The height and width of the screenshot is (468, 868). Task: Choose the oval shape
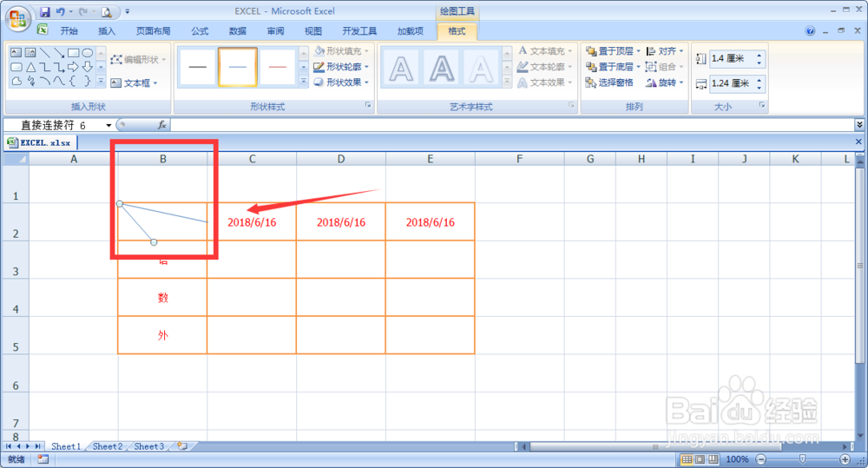click(88, 53)
